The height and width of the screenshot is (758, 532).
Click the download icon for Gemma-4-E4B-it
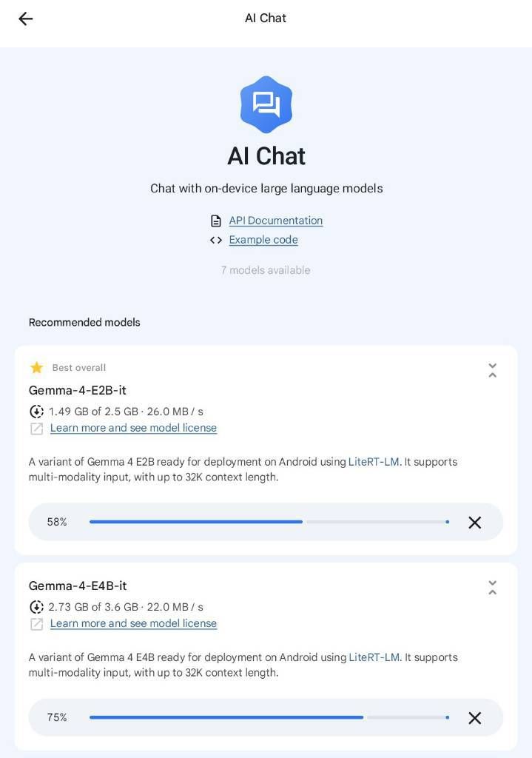[x=36, y=607]
